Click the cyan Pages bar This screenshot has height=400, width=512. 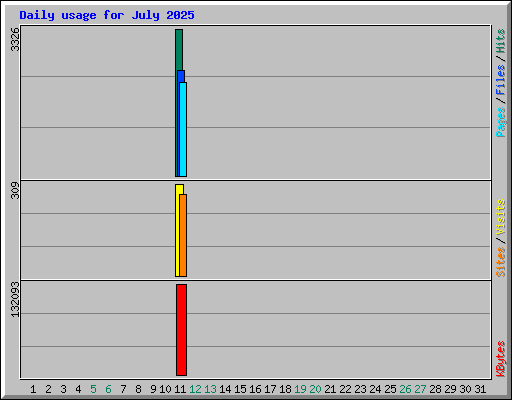click(x=183, y=129)
